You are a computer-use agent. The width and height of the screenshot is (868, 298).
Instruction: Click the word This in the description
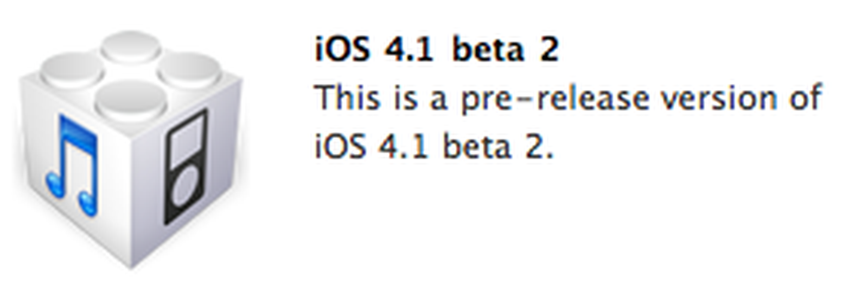tap(347, 99)
